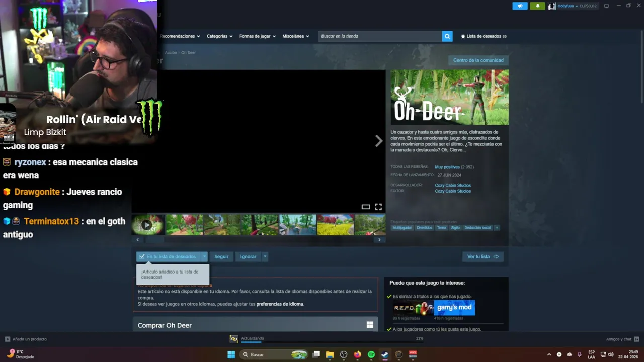
Task: Click the Multijugador tag
Action: 402,228
